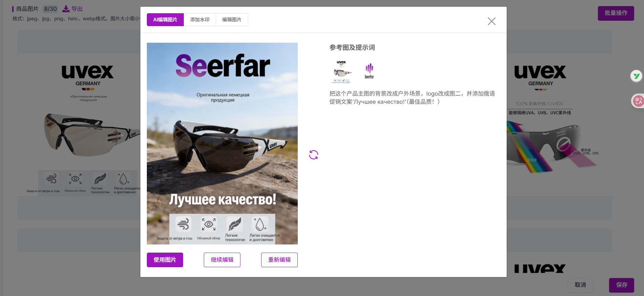The width and height of the screenshot is (644, 296).
Task: Select the right UV400 uvex product image
Action: 549,129
